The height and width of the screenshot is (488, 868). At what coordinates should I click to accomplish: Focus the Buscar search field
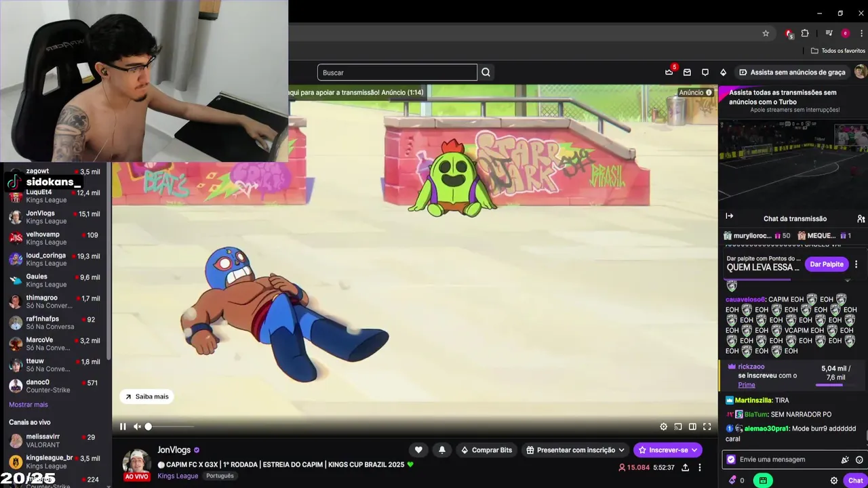(x=397, y=73)
